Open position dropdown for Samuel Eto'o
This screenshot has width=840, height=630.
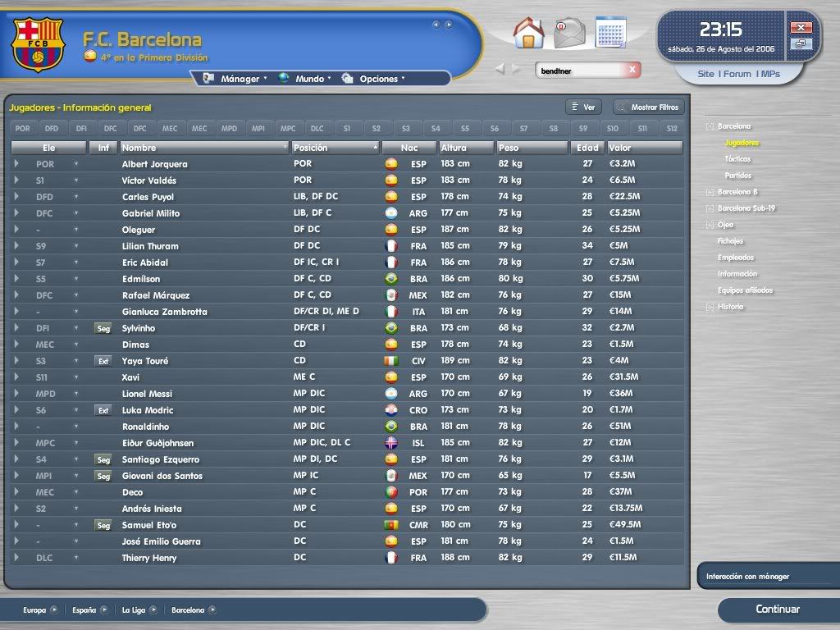pos(76,524)
